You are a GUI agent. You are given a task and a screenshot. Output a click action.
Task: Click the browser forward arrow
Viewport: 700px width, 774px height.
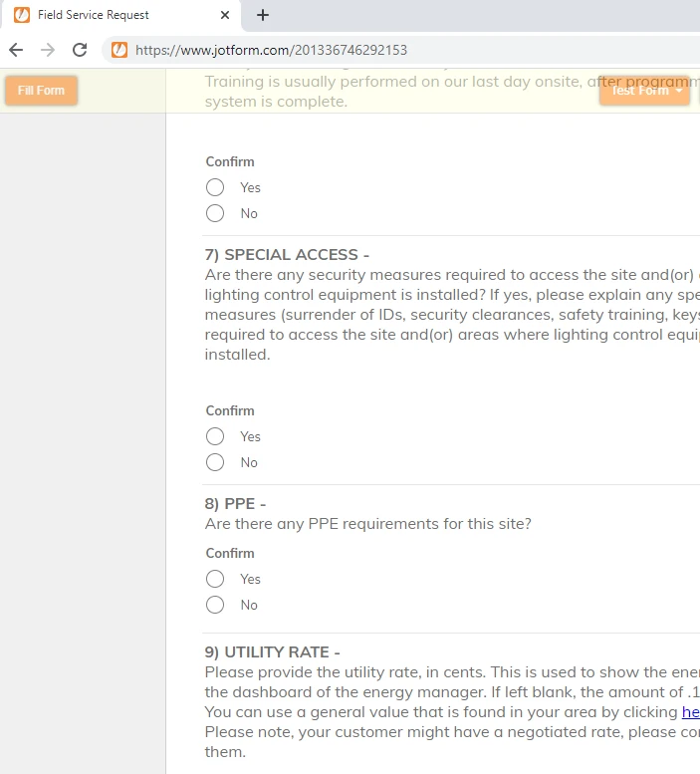pyautogui.click(x=48, y=50)
